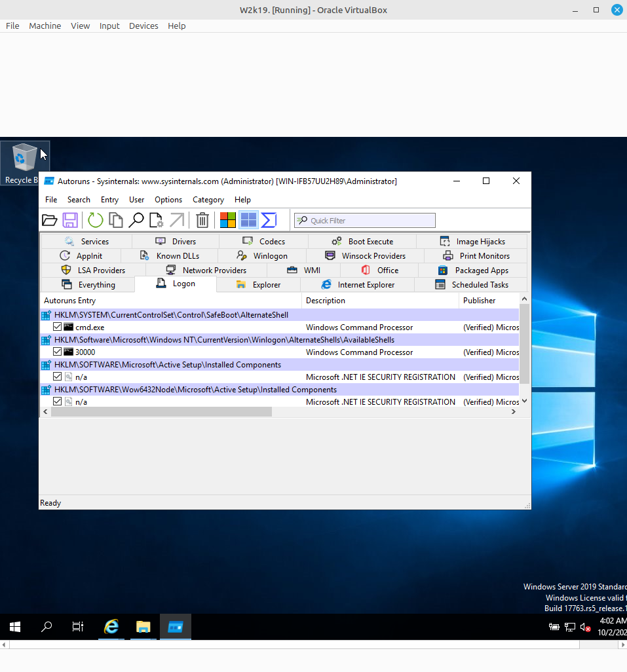Switch to the Scheduled Tasks tab
The height and width of the screenshot is (672, 627).
click(x=472, y=284)
